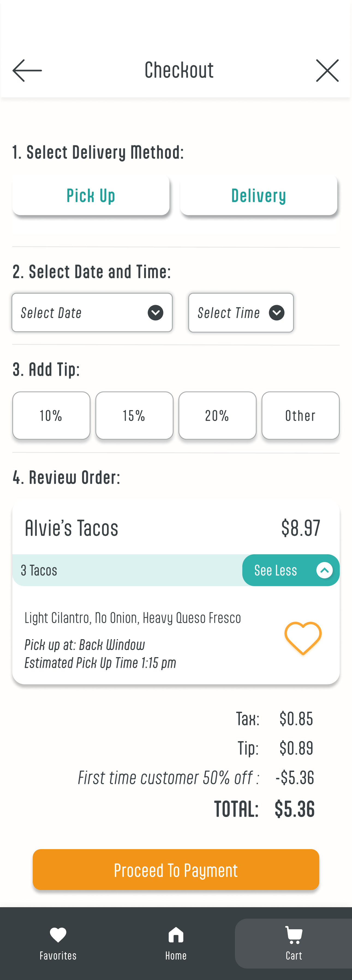Open Favorites from the bottom bar
This screenshot has width=352, height=980.
[58, 943]
